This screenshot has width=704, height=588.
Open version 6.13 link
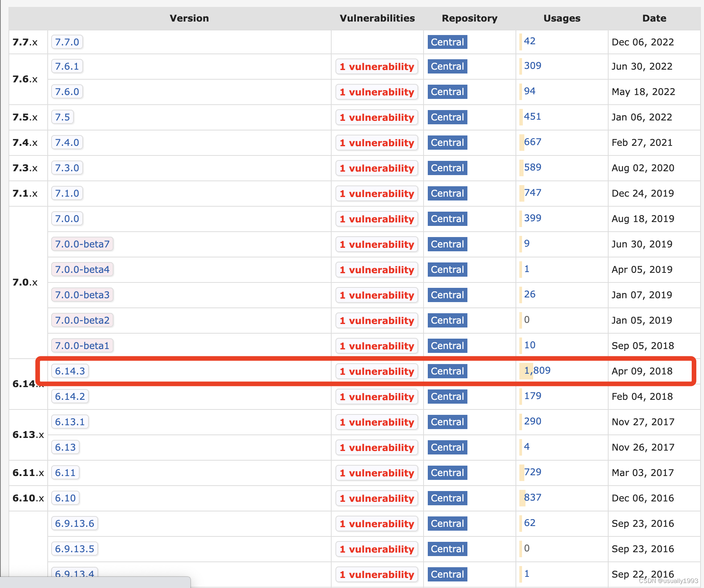pyautogui.click(x=65, y=447)
